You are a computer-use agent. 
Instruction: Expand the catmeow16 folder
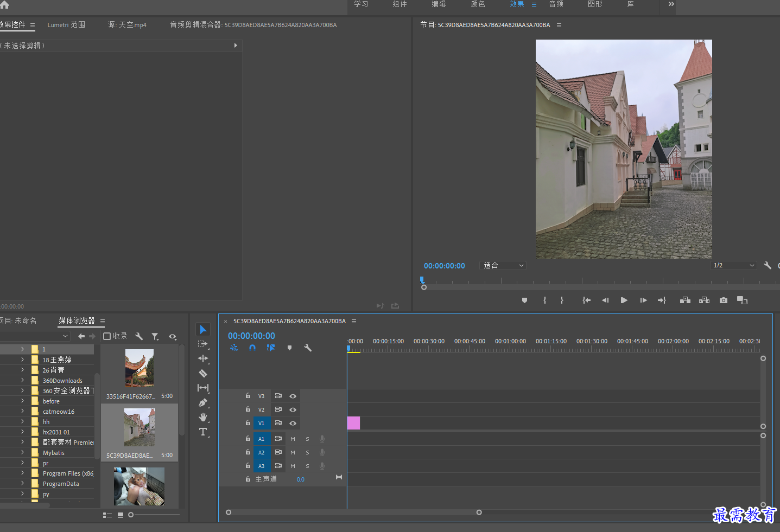(x=22, y=411)
